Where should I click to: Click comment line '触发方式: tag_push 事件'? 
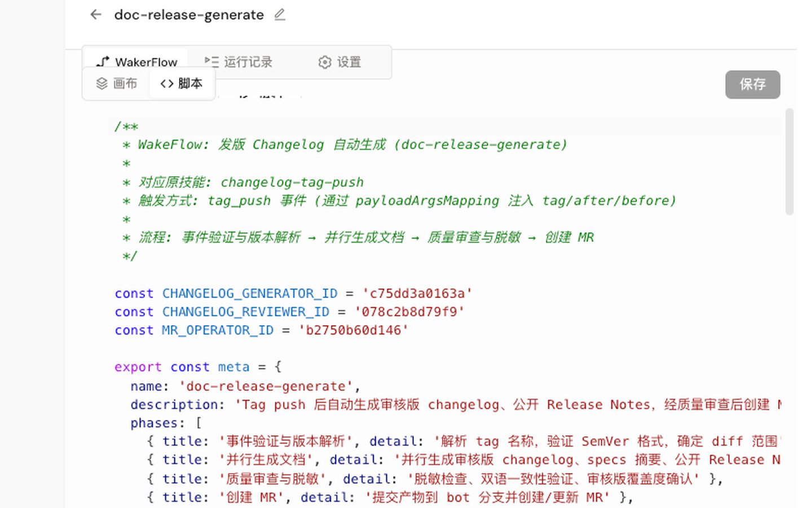(x=399, y=200)
